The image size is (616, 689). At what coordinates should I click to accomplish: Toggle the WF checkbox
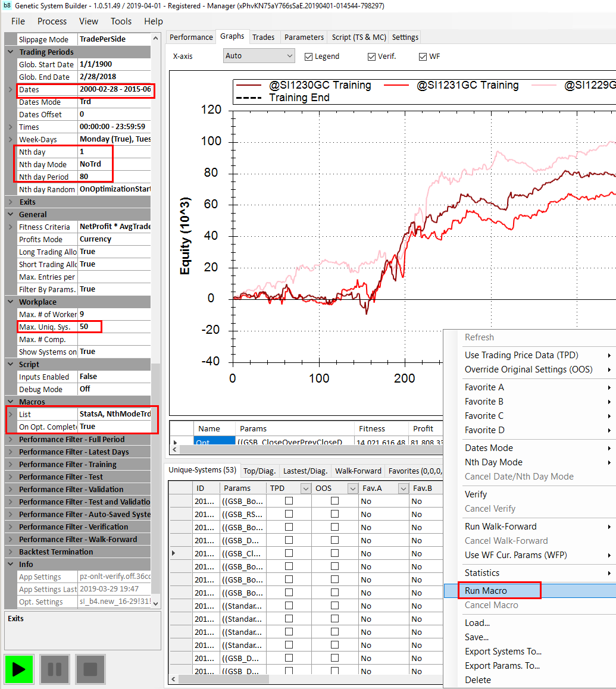tap(423, 57)
